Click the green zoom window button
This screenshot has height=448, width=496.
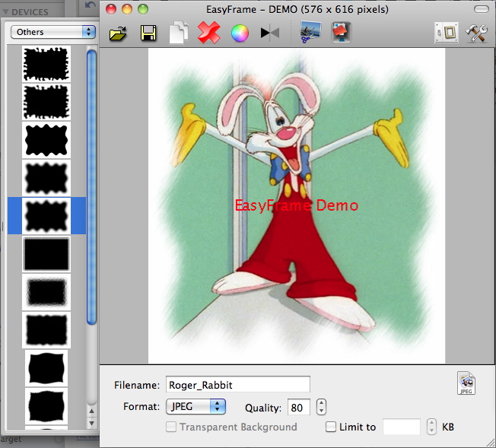pyautogui.click(x=143, y=9)
